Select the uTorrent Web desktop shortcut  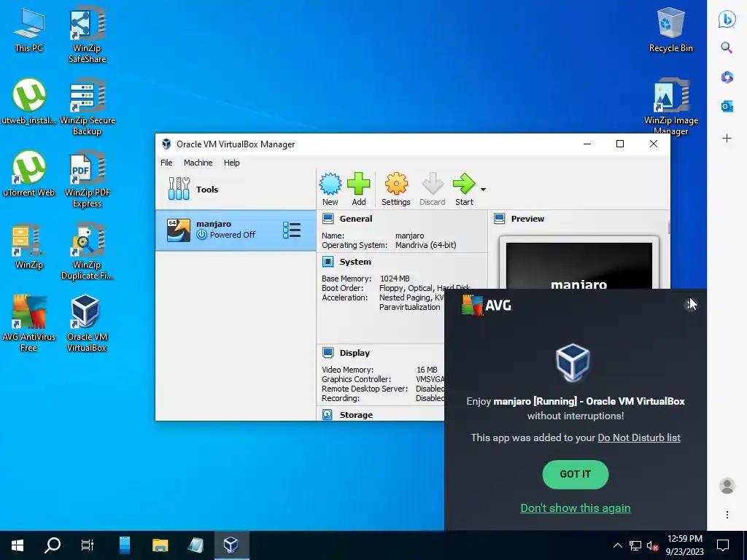28,174
